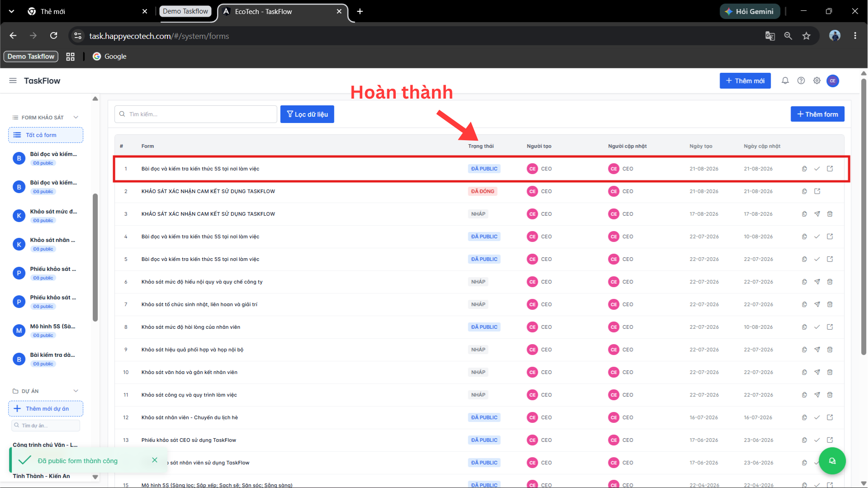This screenshot has height=488, width=868.
Task: Delete the 'tổ chức sinh nhật' draft form
Action: click(x=830, y=304)
